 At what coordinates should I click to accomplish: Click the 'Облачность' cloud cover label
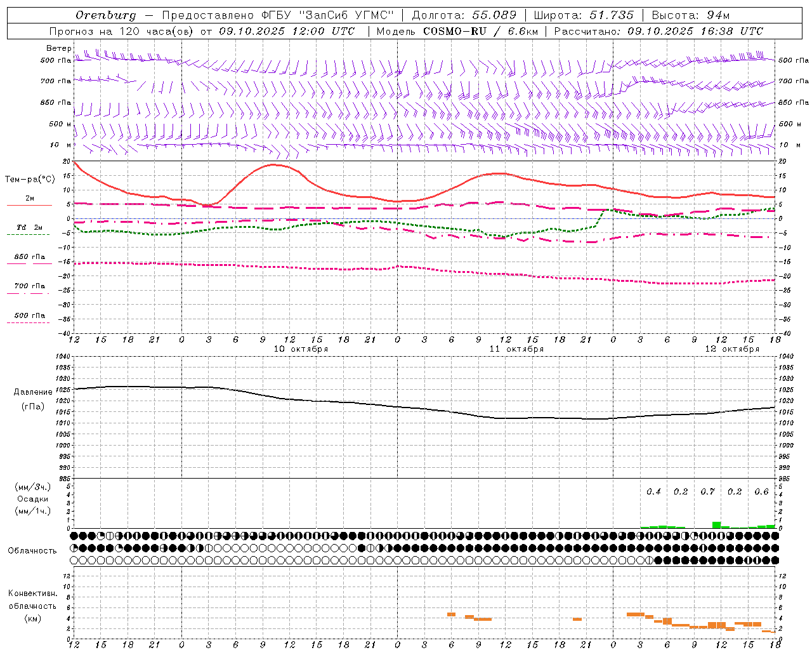click(32, 551)
